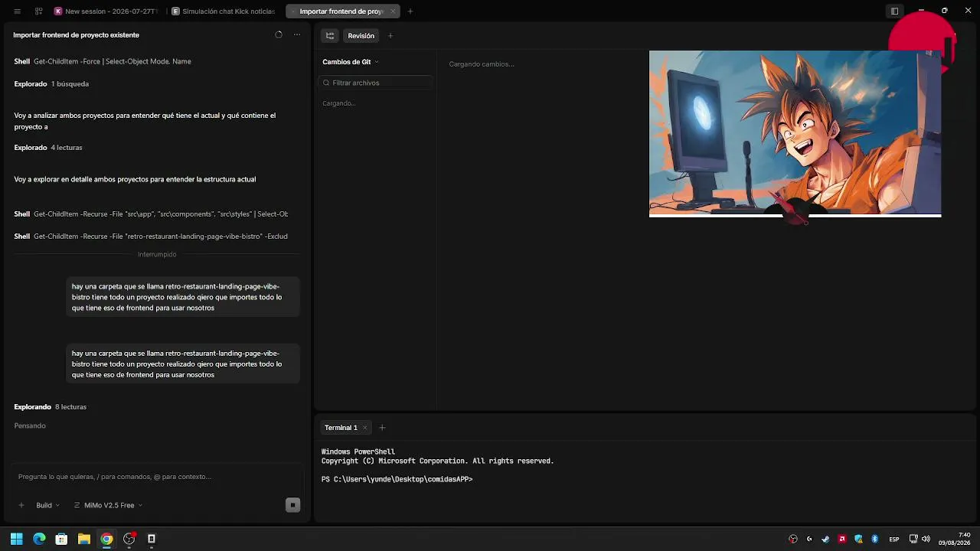
Task: Open the Bluetooth tray icon
Action: (x=875, y=539)
